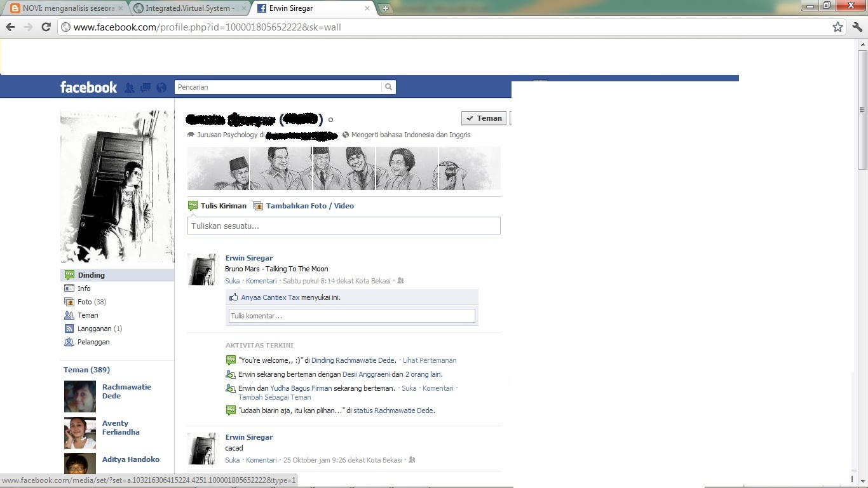
Task: Open messages icon in Facebook bar
Action: tap(146, 88)
